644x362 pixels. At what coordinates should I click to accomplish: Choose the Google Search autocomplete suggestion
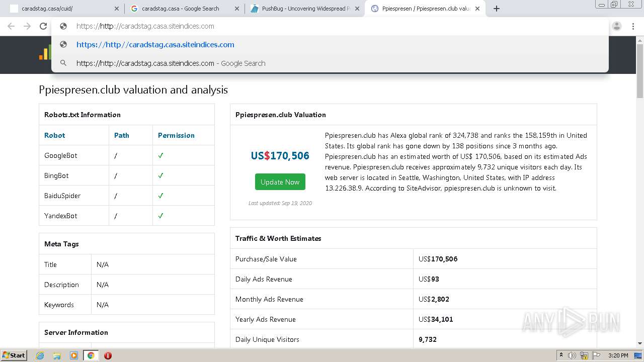330,63
